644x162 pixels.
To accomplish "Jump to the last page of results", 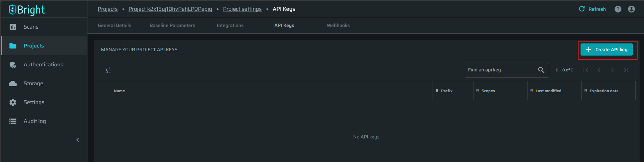I will 626,70.
